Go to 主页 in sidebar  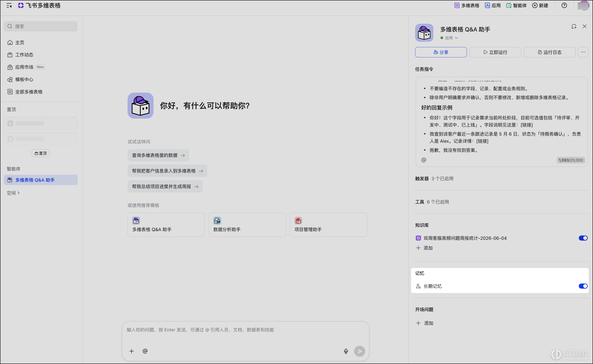[x=41, y=42]
